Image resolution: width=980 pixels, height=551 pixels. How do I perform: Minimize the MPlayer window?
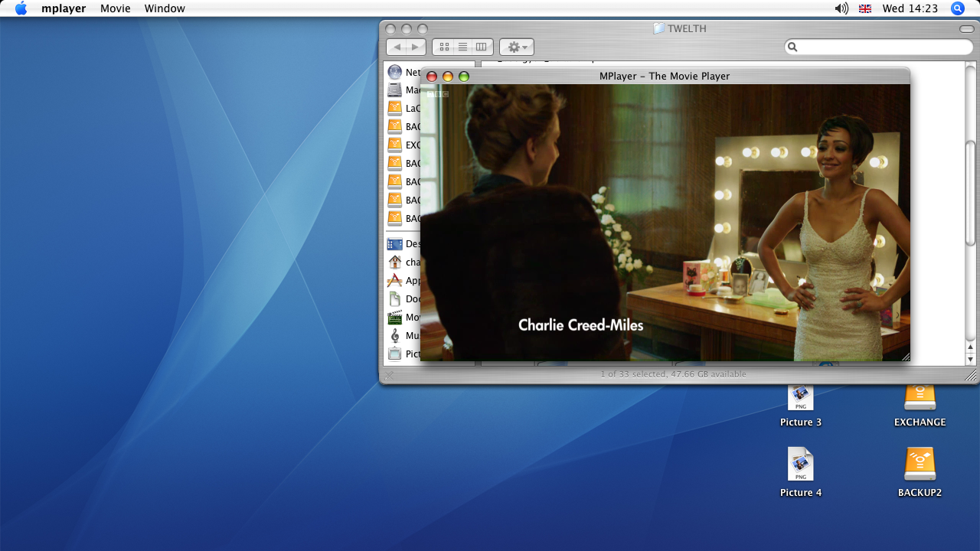tap(448, 77)
